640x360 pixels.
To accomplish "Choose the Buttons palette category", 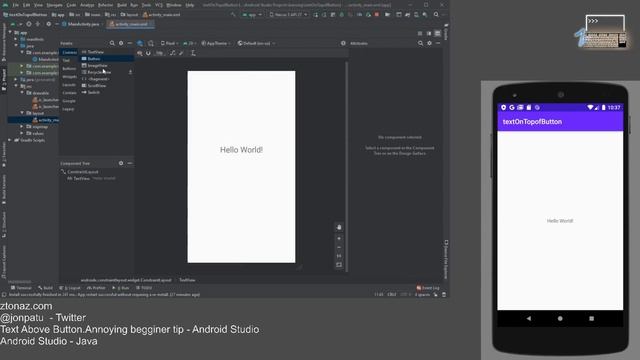I will point(69,69).
